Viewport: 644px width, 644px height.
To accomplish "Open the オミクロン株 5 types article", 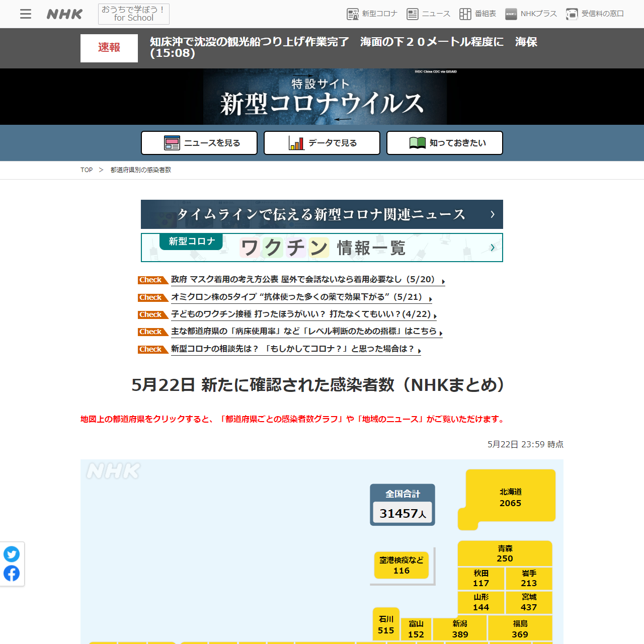I will tap(296, 297).
